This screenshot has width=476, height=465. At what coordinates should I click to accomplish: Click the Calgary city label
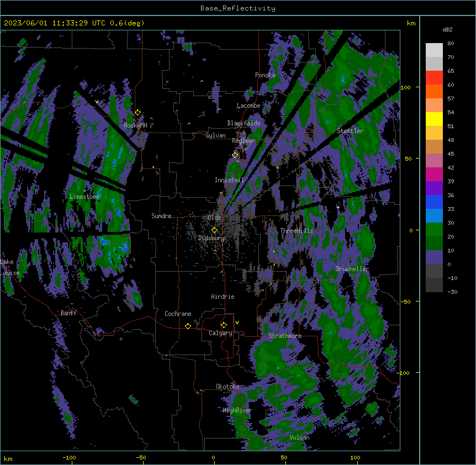pos(220,333)
